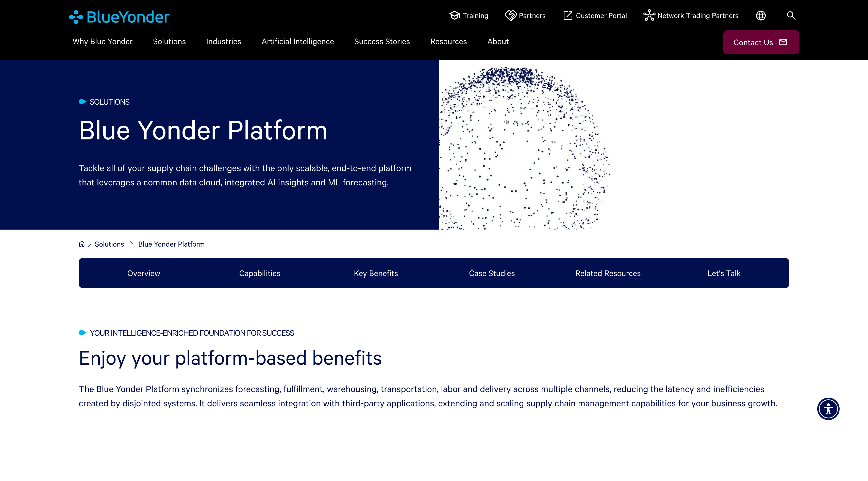The image size is (868, 481).
Task: Open the accessibility options widget
Action: [x=828, y=409]
